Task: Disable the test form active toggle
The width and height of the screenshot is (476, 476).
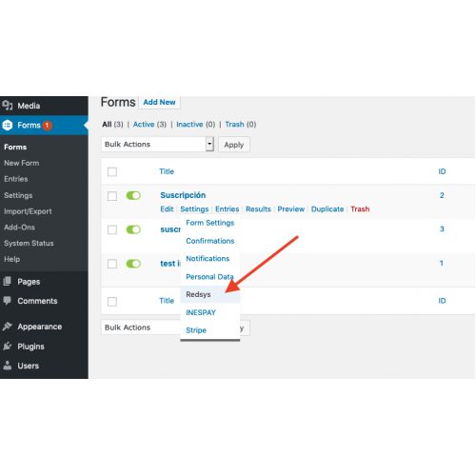Action: (133, 264)
